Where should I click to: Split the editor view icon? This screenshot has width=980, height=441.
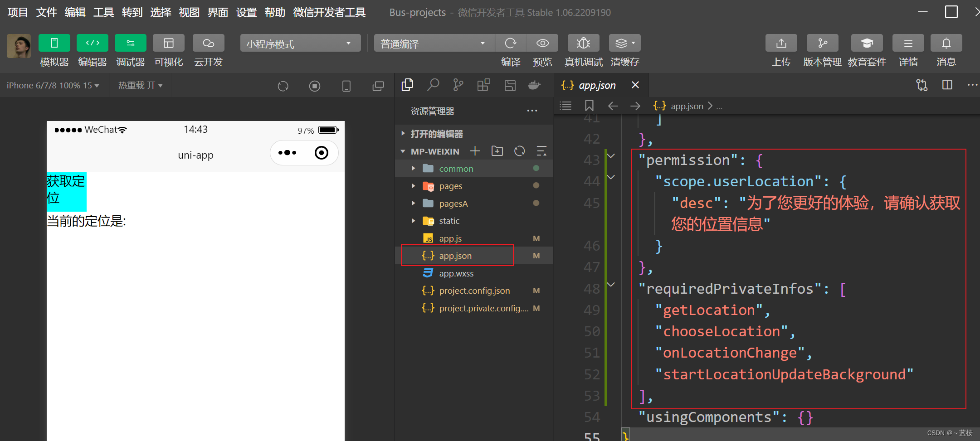[947, 85]
